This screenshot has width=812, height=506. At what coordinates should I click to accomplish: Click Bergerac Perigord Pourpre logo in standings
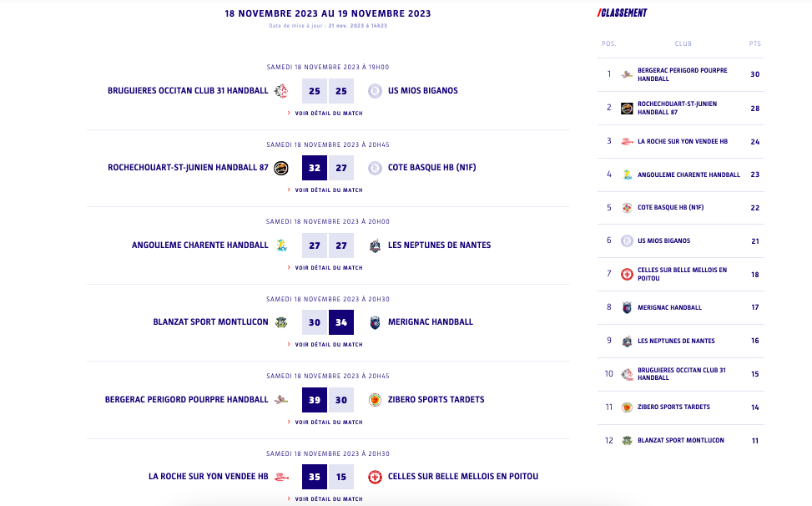point(627,74)
